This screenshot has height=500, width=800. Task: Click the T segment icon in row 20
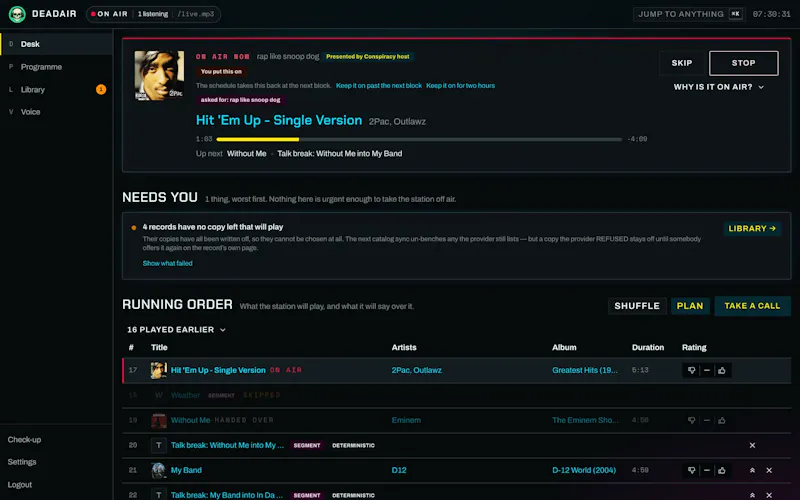(159, 445)
